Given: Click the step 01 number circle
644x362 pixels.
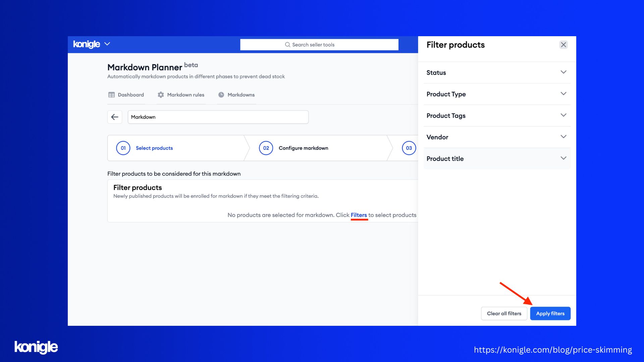Looking at the screenshot, I should pyautogui.click(x=123, y=148).
